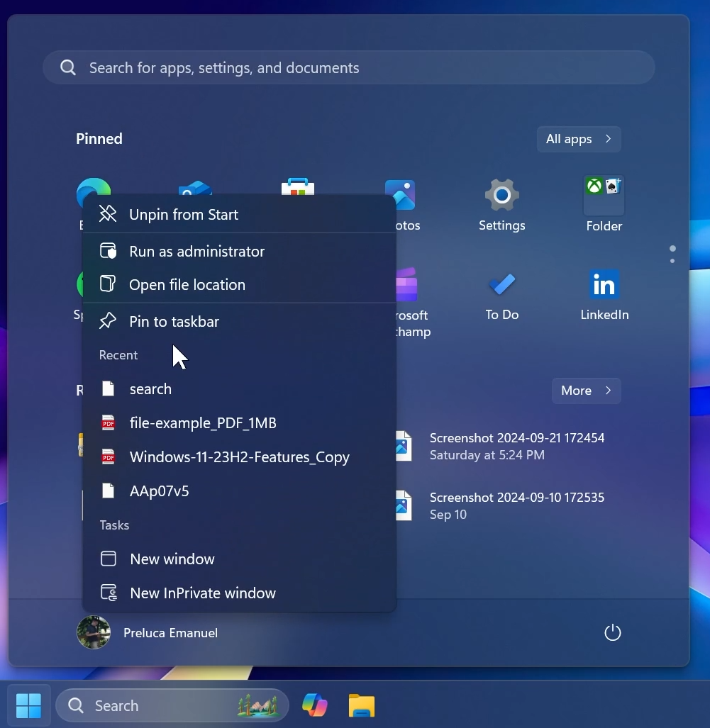Open recent file-example_PDF_1MB
Viewport: 710px width, 728px height.
click(239, 423)
